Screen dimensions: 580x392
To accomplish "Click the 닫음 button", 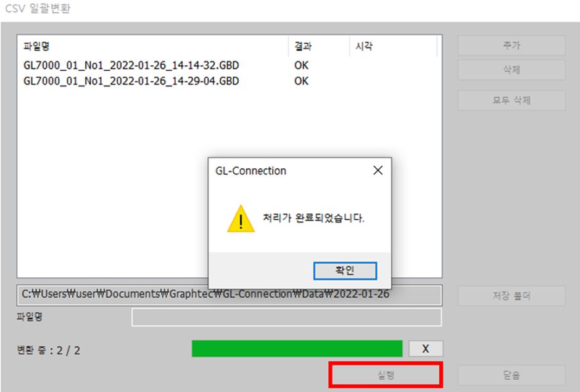I will [x=512, y=375].
